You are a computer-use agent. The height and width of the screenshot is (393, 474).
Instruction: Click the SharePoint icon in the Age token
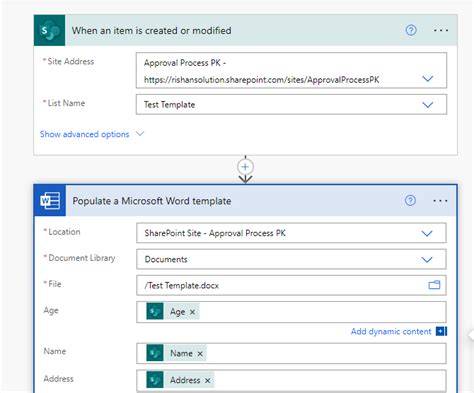click(x=155, y=311)
